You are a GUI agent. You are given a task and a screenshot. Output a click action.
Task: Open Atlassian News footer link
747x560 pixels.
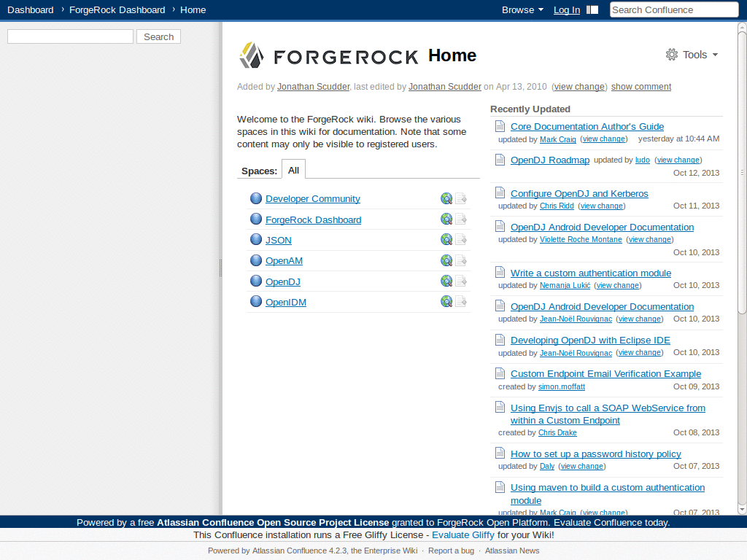[x=512, y=551]
